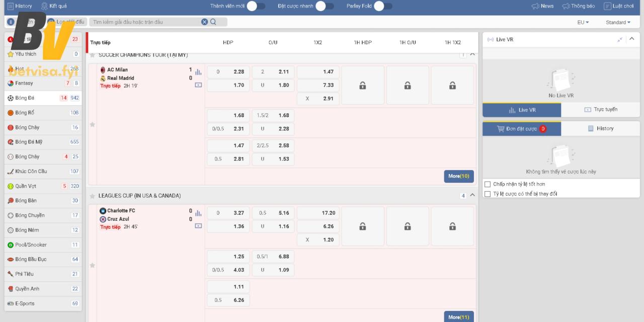Click More(10) button for AC Milan match
Image resolution: width=644 pixels, height=322 pixels.
point(458,176)
